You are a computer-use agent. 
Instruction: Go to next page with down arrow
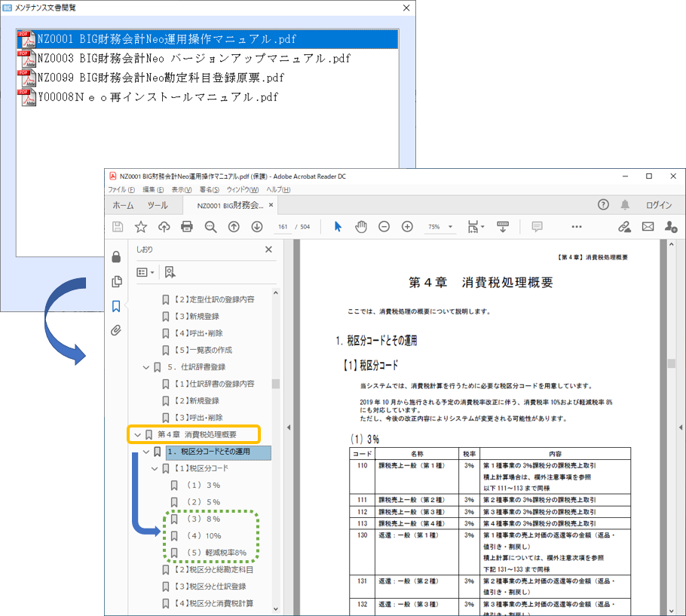257,227
